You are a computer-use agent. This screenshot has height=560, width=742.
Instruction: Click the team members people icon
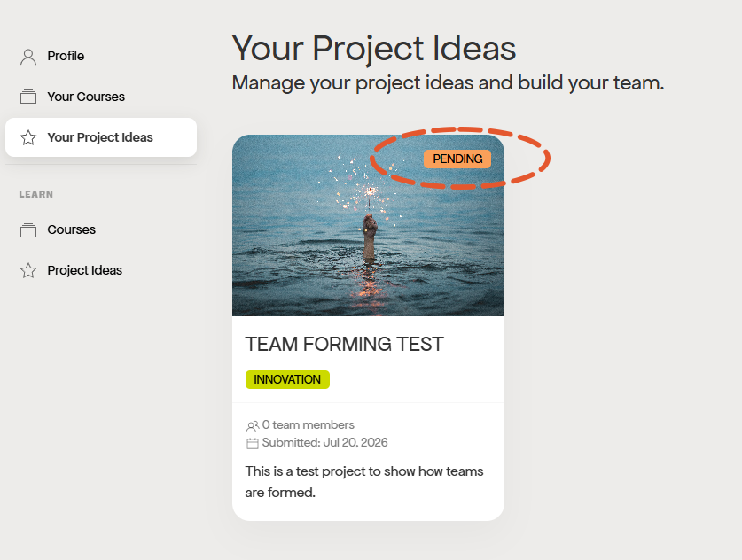coord(253,426)
